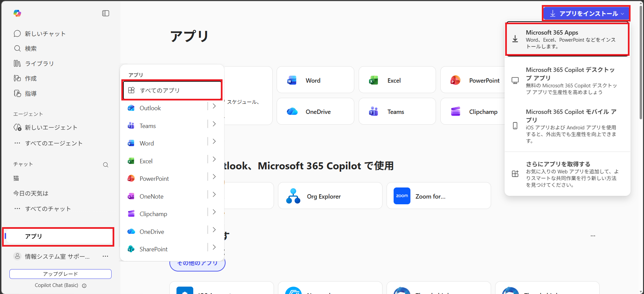The height and width of the screenshot is (294, 644).
Task: Open the アプリをインストール dropdown
Action: click(586, 13)
